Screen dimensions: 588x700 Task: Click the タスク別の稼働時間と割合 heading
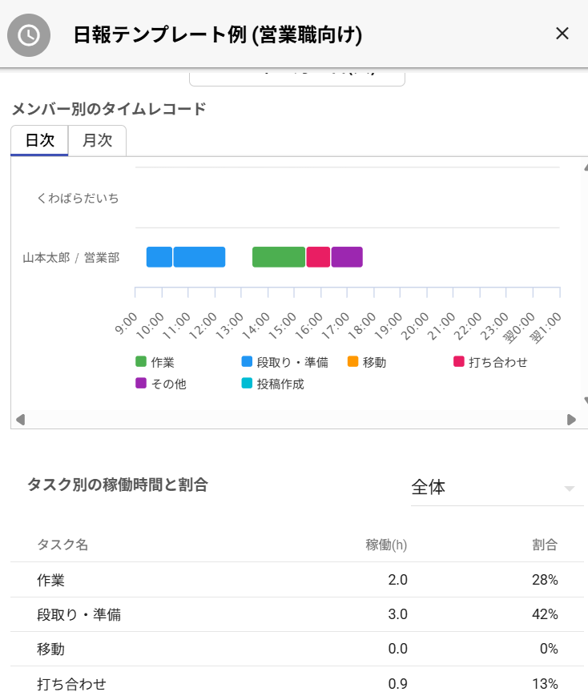point(118,485)
